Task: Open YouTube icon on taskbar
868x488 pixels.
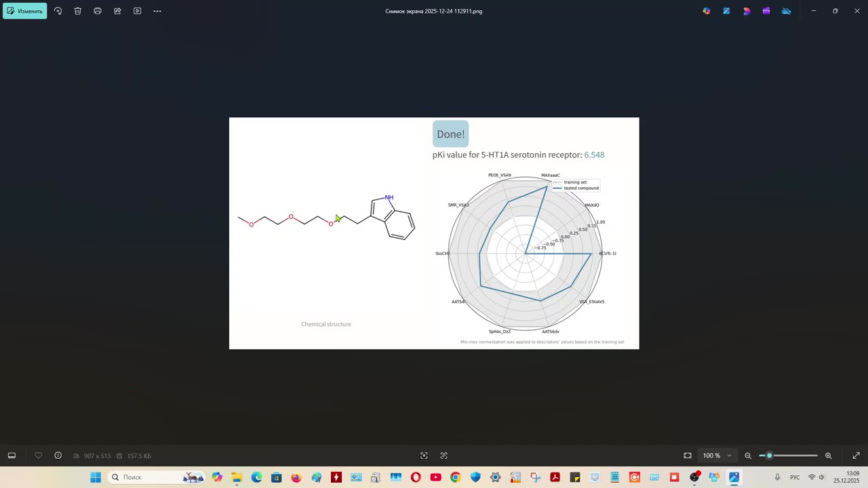Action: (435, 477)
